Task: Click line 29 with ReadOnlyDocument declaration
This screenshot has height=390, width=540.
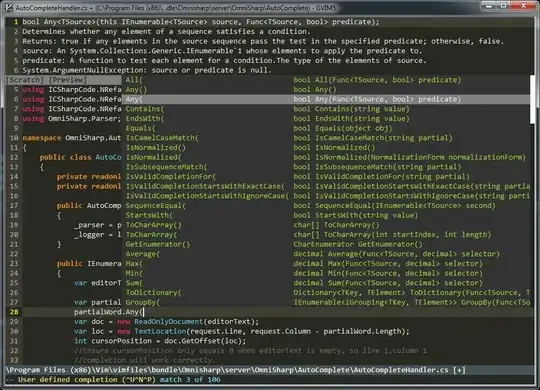Action: click(166, 322)
